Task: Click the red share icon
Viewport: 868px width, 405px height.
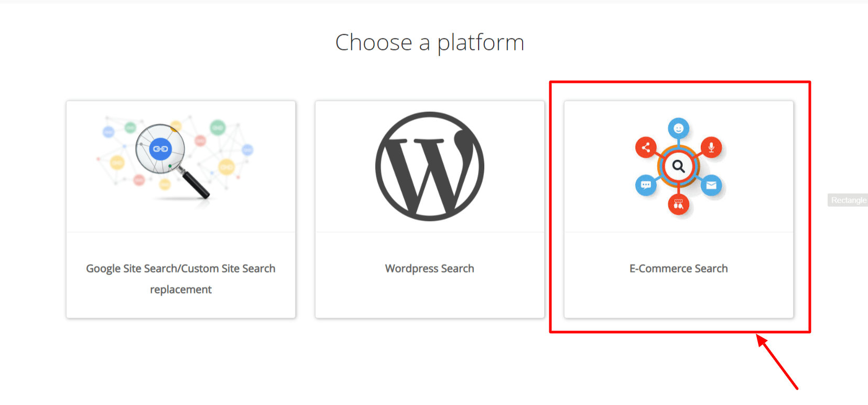Action: 646,147
